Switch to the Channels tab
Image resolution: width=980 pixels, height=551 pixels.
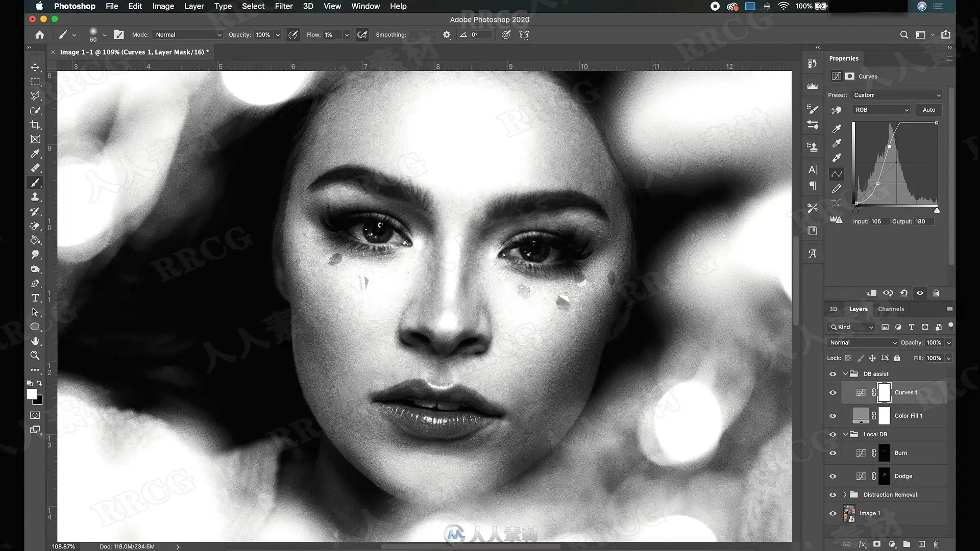pyautogui.click(x=891, y=309)
